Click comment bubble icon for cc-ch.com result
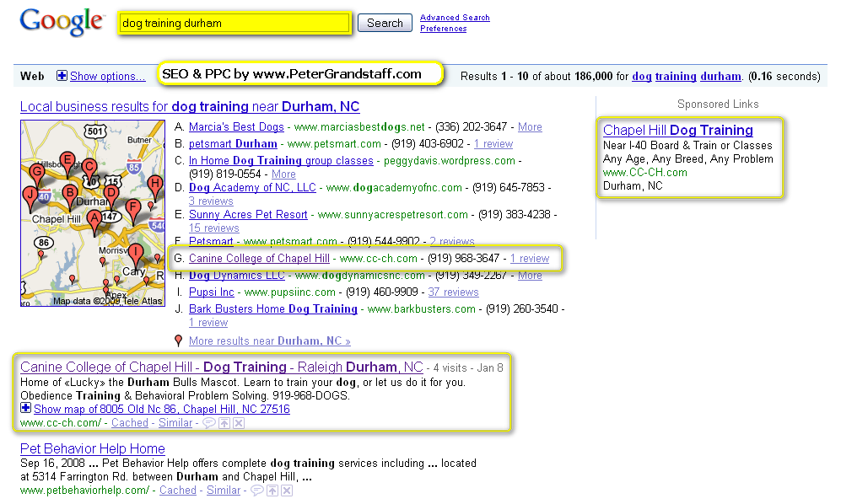The image size is (841, 504). [209, 423]
